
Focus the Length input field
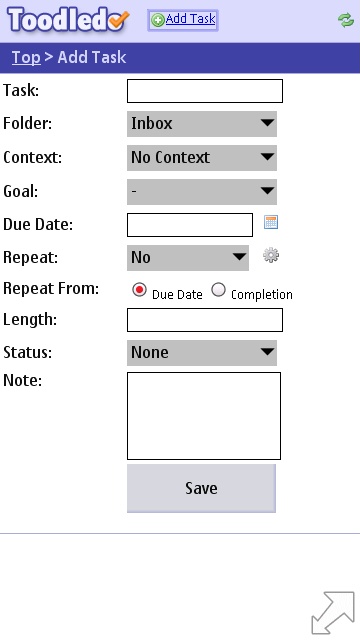pyautogui.click(x=205, y=320)
